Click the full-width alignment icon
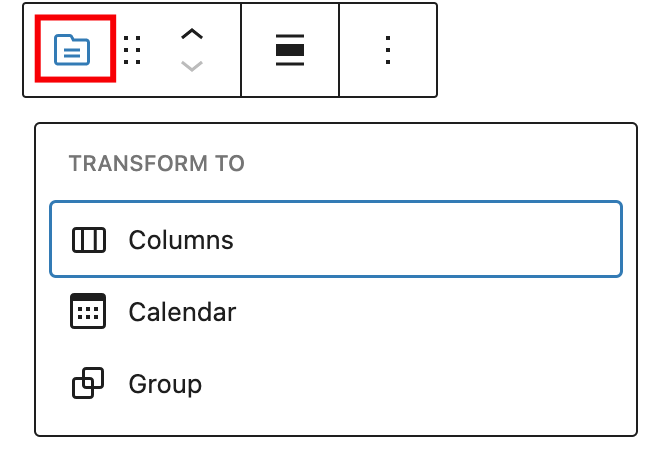Screen dimensions: 666x460 [x=290, y=50]
